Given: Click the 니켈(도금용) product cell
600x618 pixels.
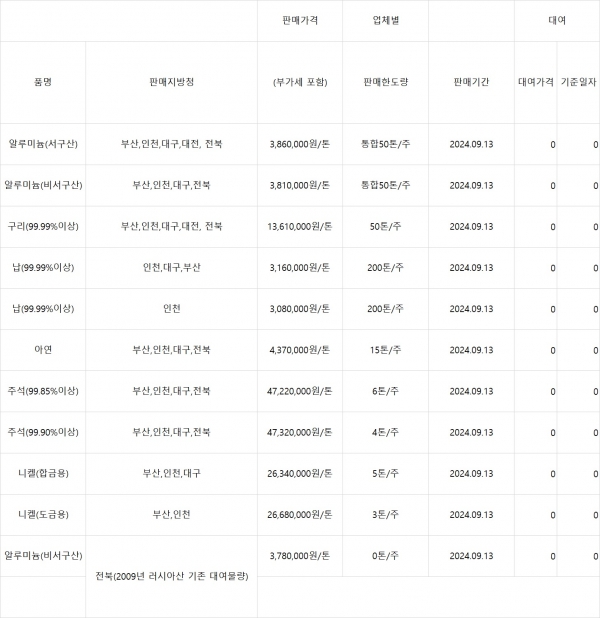Looking at the screenshot, I should pyautogui.click(x=43, y=514).
